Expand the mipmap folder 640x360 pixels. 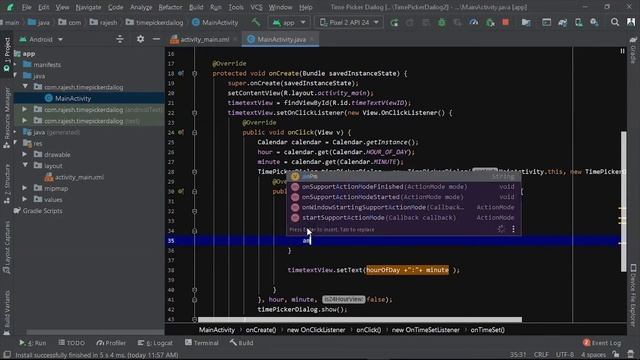(25, 188)
